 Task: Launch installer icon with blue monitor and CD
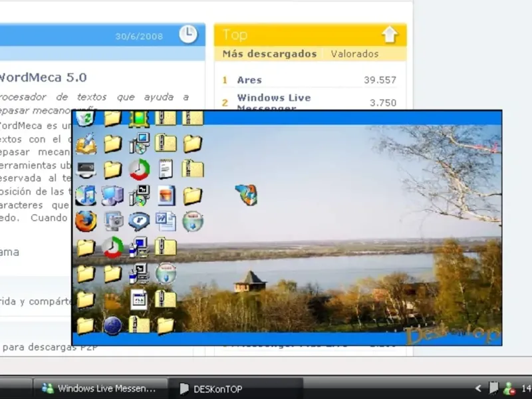139,144
